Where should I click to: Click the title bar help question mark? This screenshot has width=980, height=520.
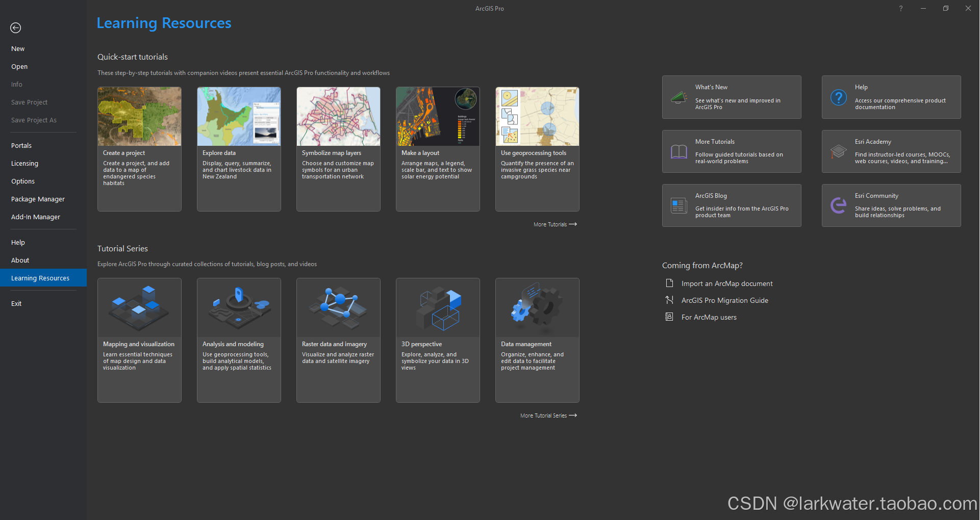[x=901, y=8]
